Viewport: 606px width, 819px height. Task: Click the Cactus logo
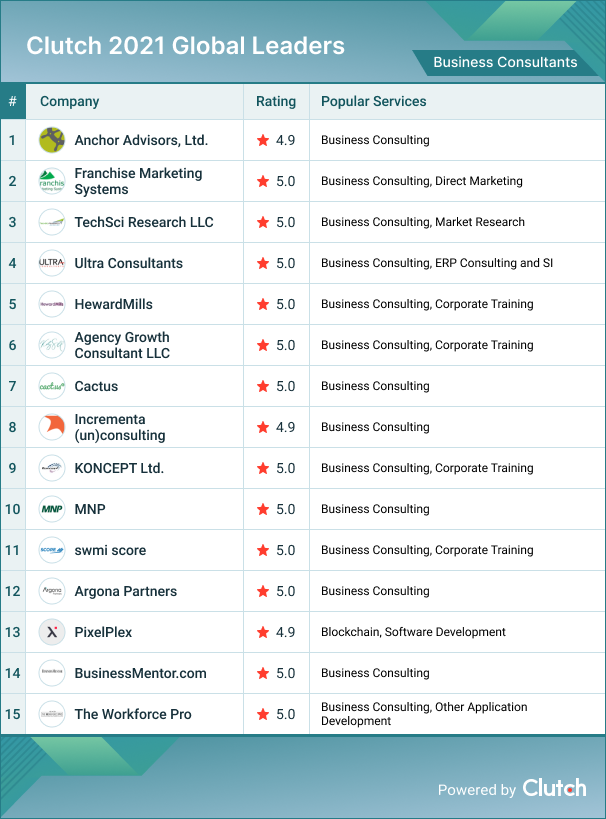coord(52,386)
